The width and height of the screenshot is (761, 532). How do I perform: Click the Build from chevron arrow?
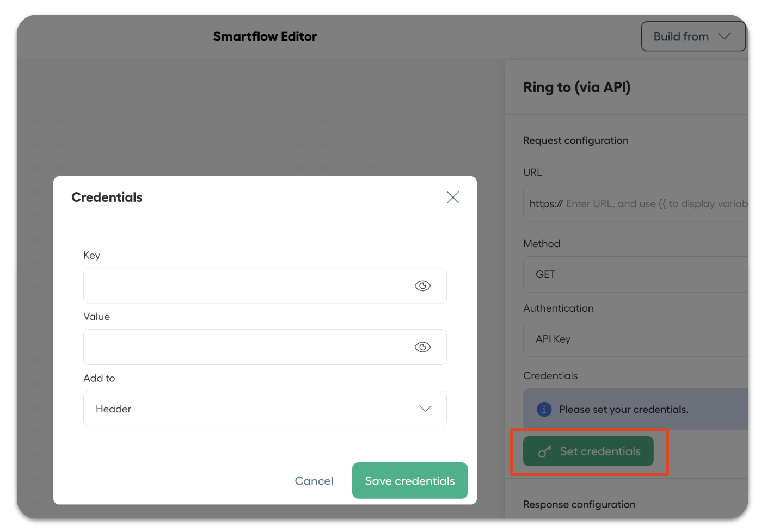tap(724, 36)
